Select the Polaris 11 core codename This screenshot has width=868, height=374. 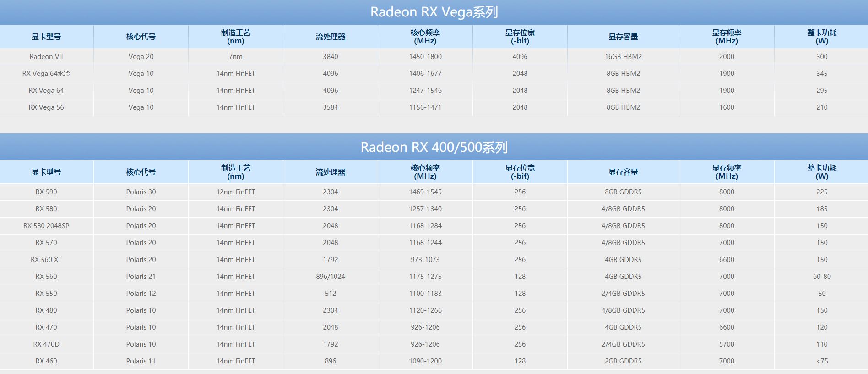(141, 361)
